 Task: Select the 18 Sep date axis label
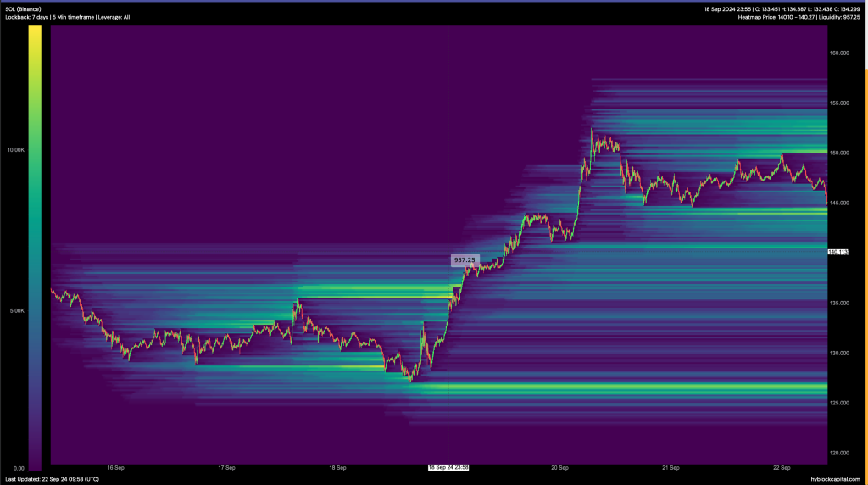pos(337,468)
